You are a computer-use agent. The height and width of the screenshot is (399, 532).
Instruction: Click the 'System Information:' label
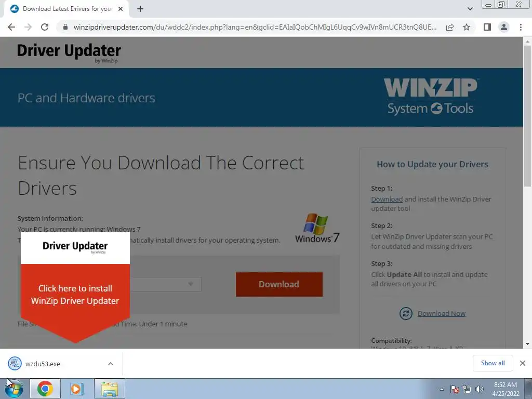click(x=50, y=219)
